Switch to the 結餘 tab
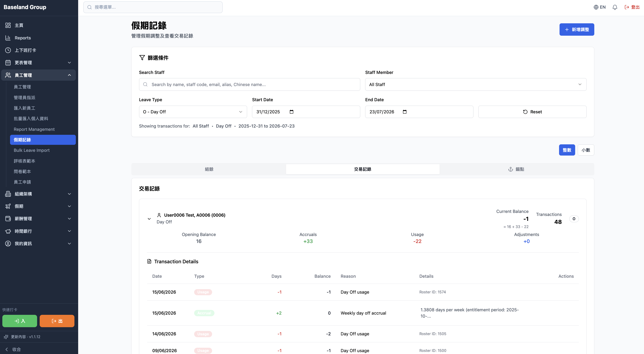This screenshot has width=644, height=354. click(x=209, y=169)
